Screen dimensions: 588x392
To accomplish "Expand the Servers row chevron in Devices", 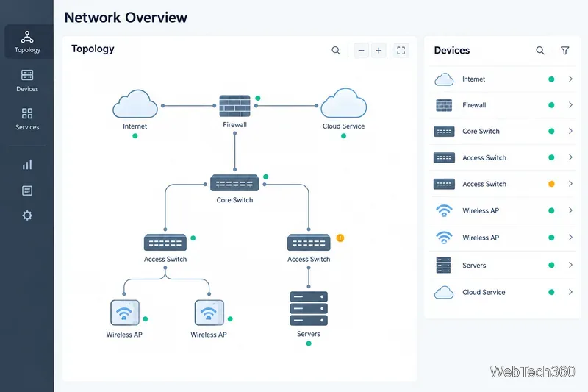I will pos(570,265).
